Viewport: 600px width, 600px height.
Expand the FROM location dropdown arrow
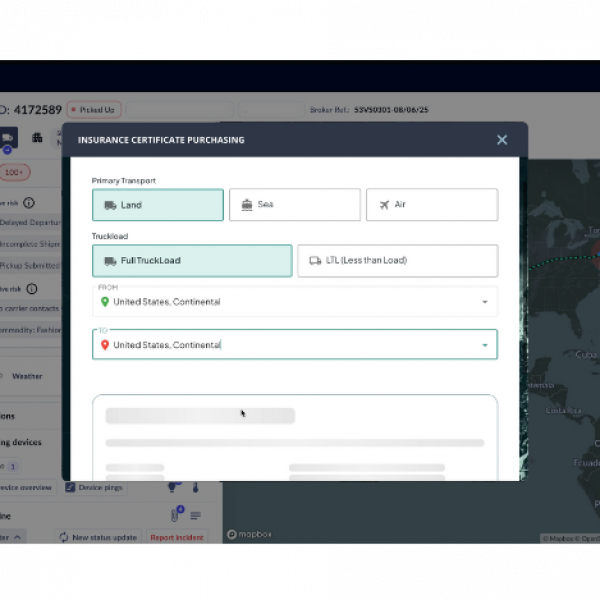click(x=485, y=302)
